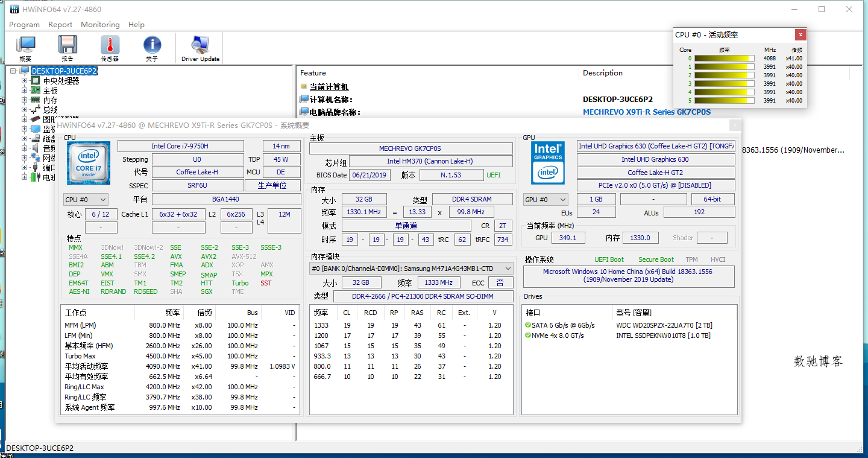
Task: Click the Intel Core i7-9750H name field
Action: pos(180,146)
